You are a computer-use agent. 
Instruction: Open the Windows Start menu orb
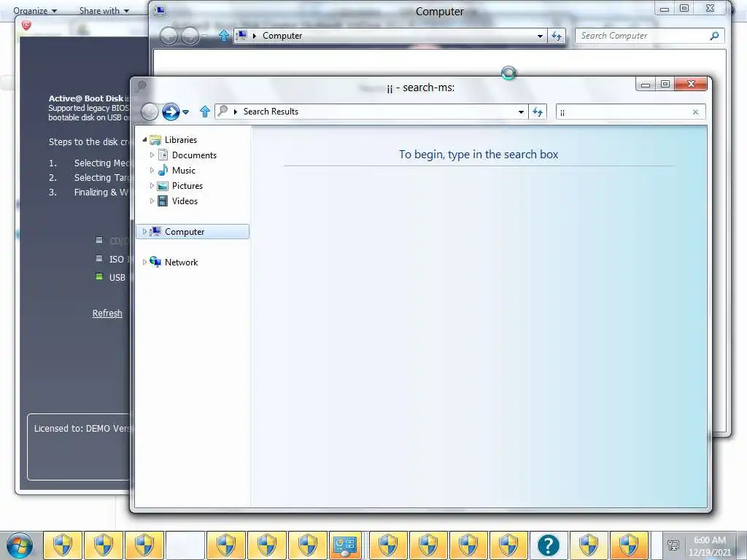point(20,545)
